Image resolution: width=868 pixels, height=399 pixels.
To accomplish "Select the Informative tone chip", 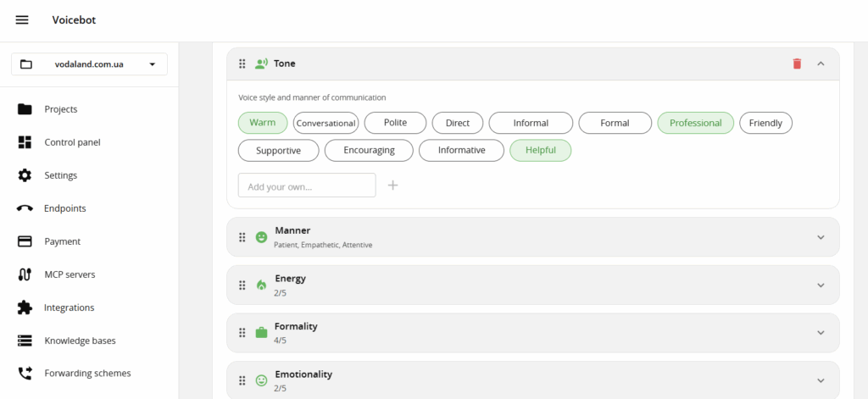I will pos(462,151).
